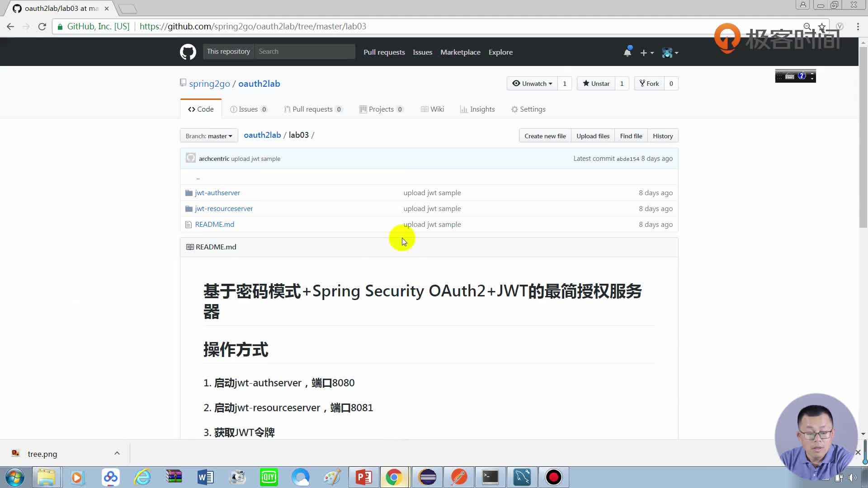Image resolution: width=868 pixels, height=488 pixels.
Task: Open Chrome three-dot menu
Action: [x=858, y=27]
